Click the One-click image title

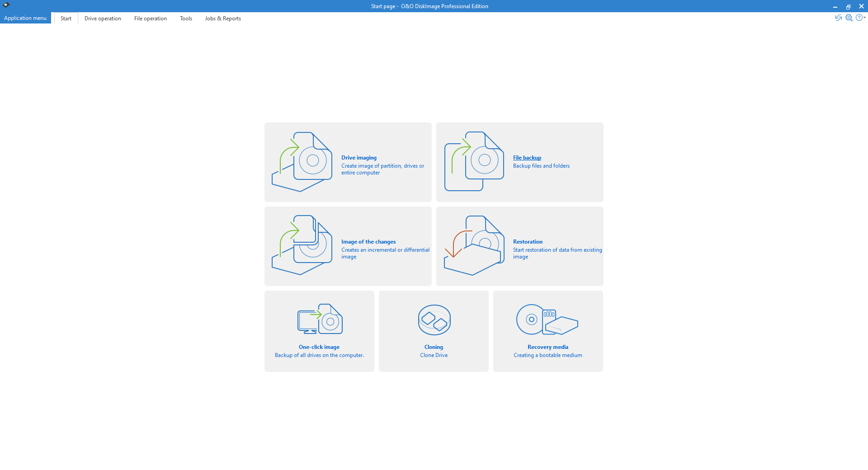(x=319, y=347)
